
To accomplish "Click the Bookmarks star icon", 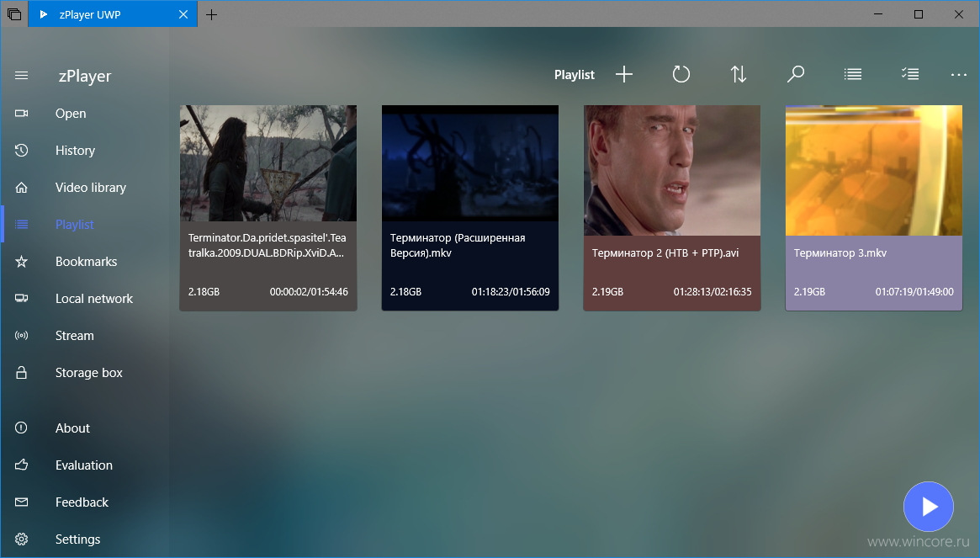I will tap(21, 262).
